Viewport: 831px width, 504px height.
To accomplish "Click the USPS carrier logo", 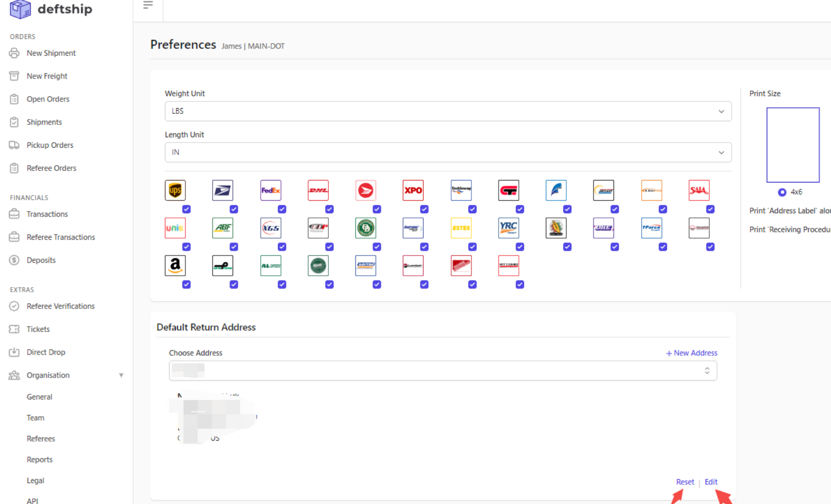I will click(223, 190).
